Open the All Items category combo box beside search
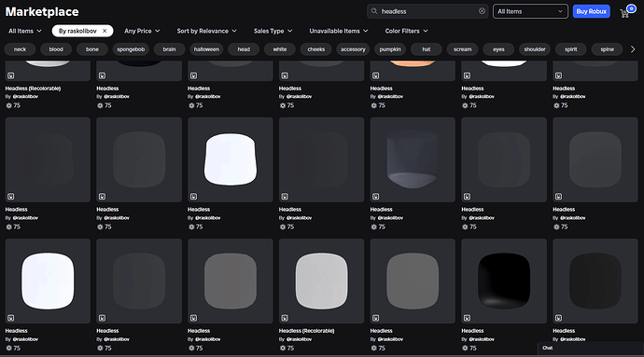The image size is (644, 357). 530,11
